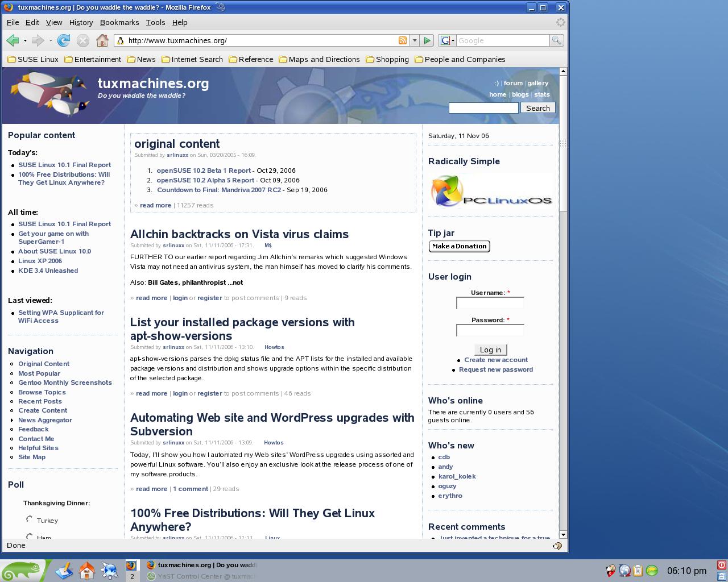Switch to YaST Control Center taskbar entry
The height and width of the screenshot is (582, 728).
201,576
